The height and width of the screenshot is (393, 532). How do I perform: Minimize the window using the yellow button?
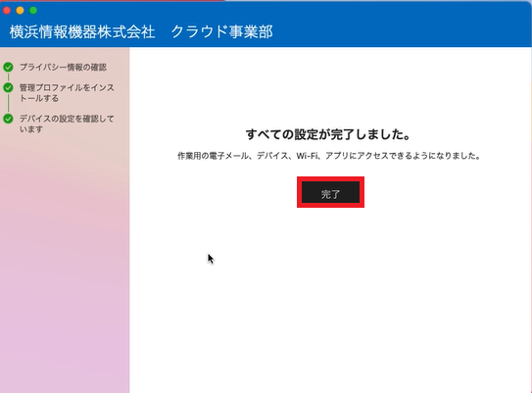(x=20, y=10)
